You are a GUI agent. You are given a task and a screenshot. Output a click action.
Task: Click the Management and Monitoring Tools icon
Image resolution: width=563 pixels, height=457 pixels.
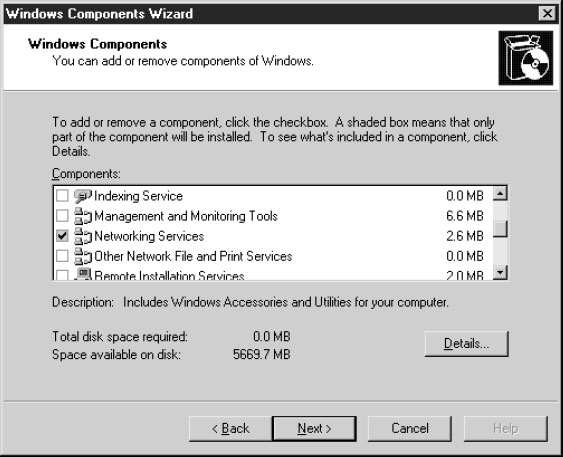click(83, 216)
